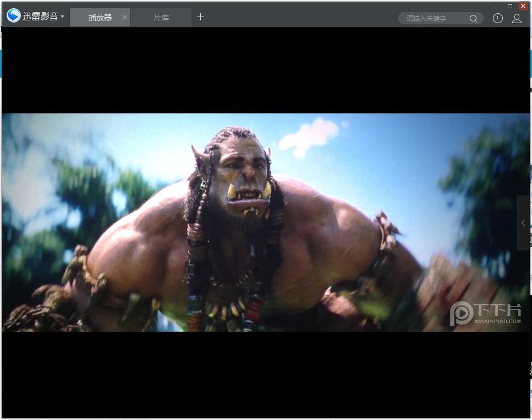Click the empty title bar right of the plus icon
Viewport: 532px width, 420px height.
coord(303,17)
